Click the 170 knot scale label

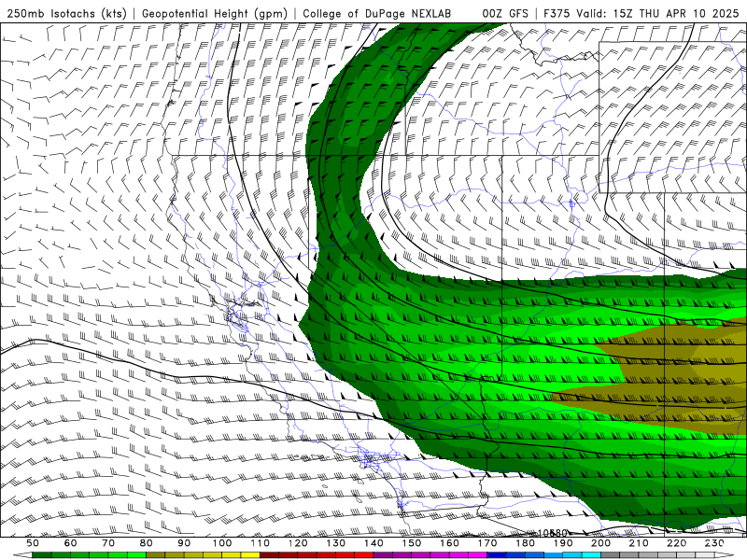pyautogui.click(x=487, y=543)
